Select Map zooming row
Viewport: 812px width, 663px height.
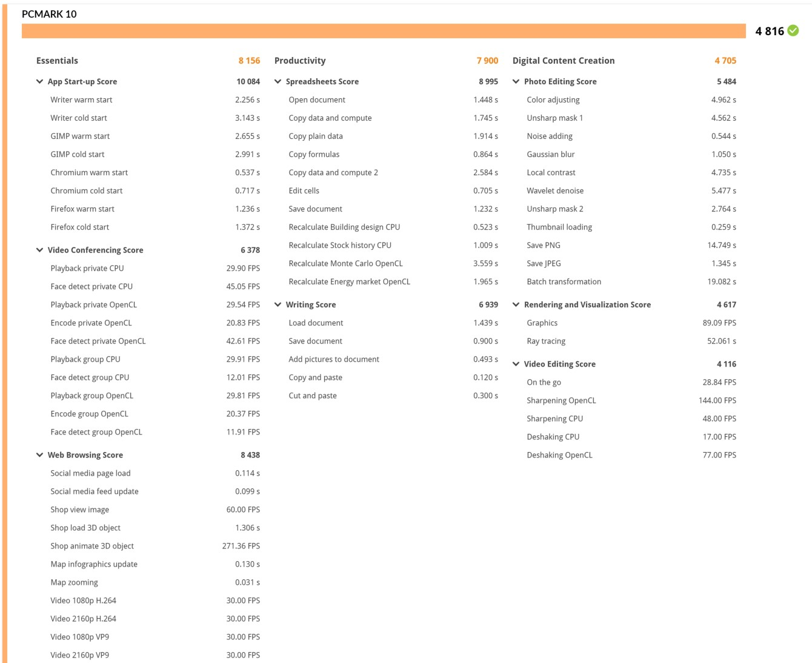point(155,582)
